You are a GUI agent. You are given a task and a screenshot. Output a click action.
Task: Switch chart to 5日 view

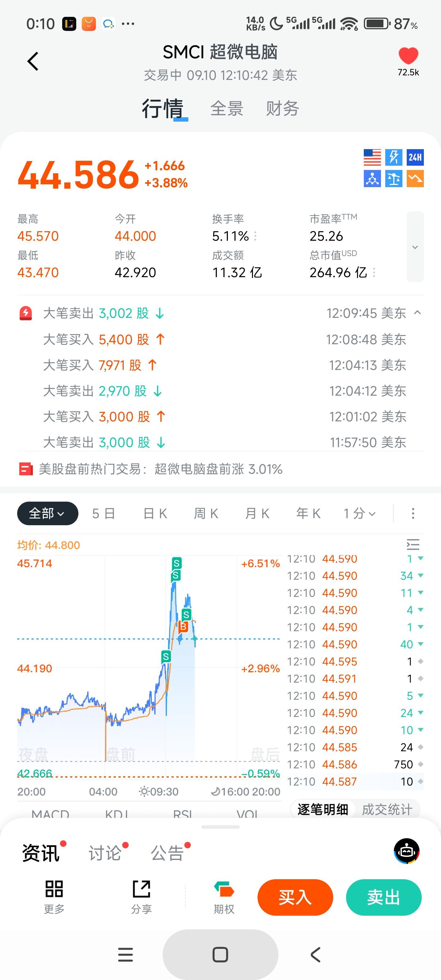click(104, 514)
